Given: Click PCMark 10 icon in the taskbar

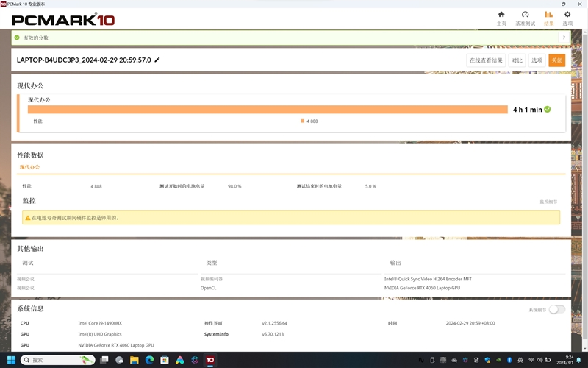Looking at the screenshot, I should pos(210,360).
